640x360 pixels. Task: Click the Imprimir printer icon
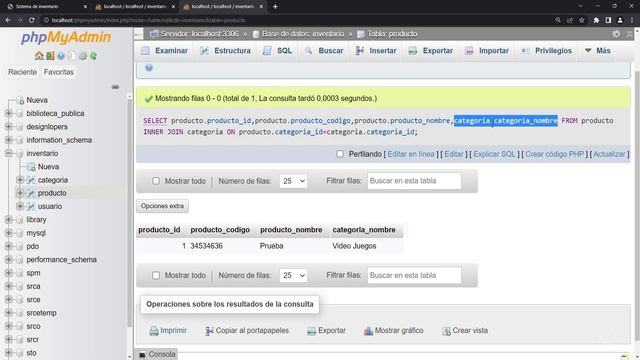pyautogui.click(x=154, y=331)
